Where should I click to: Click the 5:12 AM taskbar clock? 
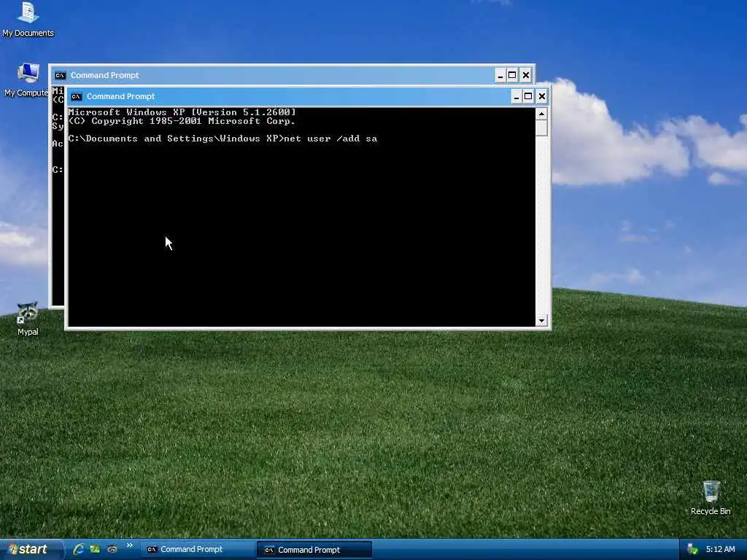(x=720, y=550)
